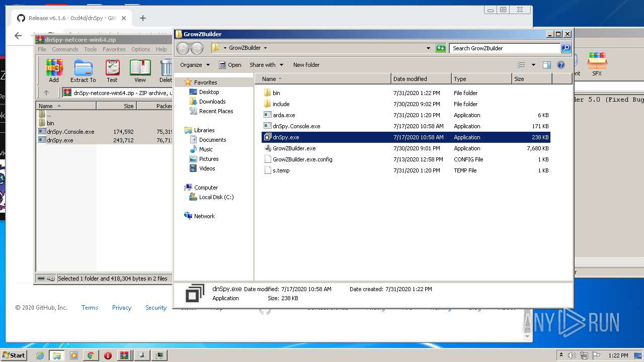This screenshot has height=362, width=644.
Task: Expand the view options dropdown arrow
Action: tap(533, 65)
